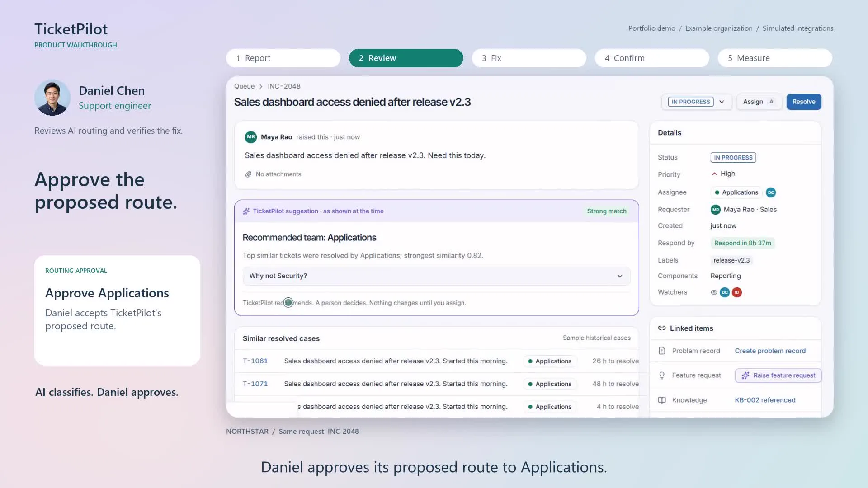Image resolution: width=868 pixels, height=488 pixels.
Task: Click 'Recommended team: Applications' heading
Action: click(309, 238)
